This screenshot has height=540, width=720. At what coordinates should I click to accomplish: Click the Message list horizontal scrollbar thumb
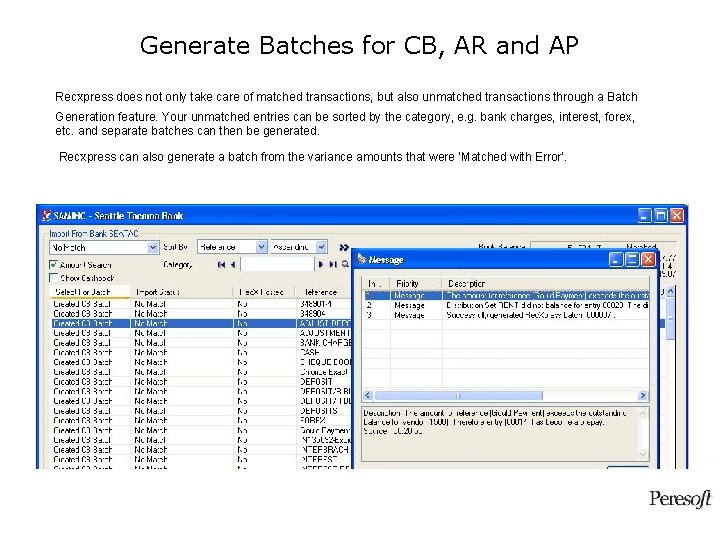click(458, 395)
